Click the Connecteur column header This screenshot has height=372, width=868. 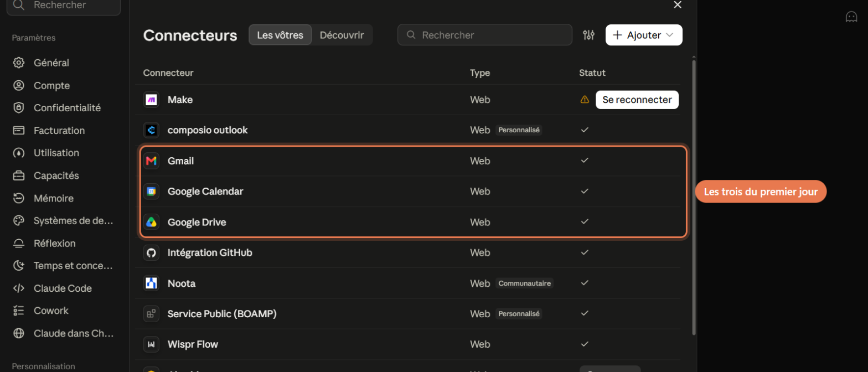(168, 73)
